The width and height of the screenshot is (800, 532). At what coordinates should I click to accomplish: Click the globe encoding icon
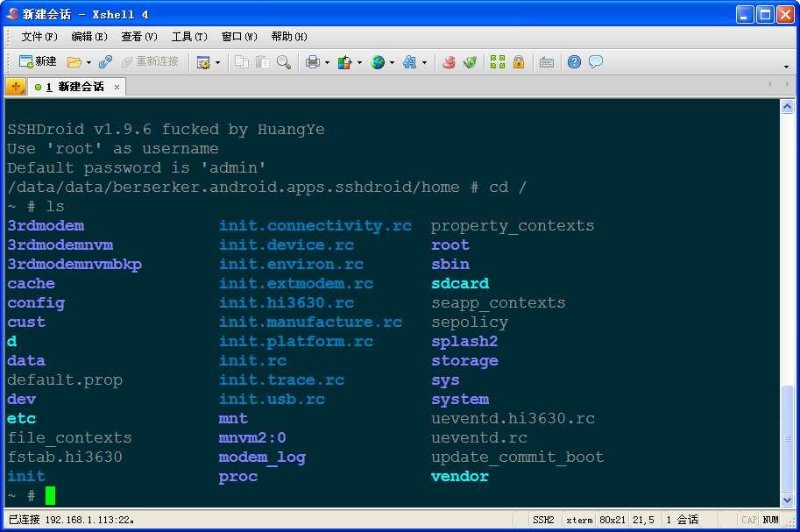pyautogui.click(x=378, y=62)
